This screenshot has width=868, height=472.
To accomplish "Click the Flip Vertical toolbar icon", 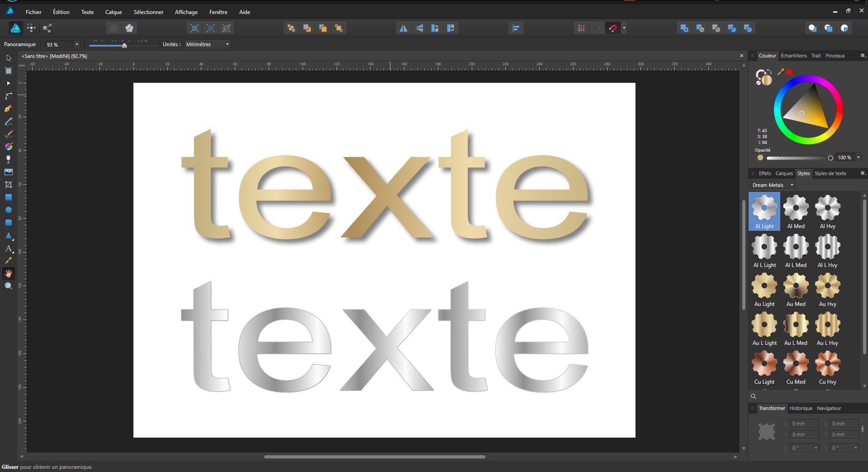I will point(419,28).
